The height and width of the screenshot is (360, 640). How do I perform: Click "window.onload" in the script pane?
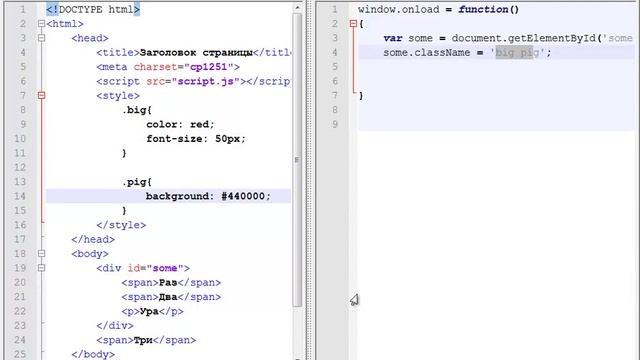(x=399, y=9)
